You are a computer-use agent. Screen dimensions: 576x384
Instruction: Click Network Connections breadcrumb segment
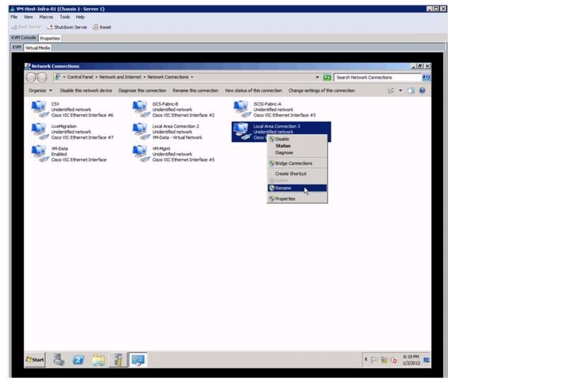(168, 77)
